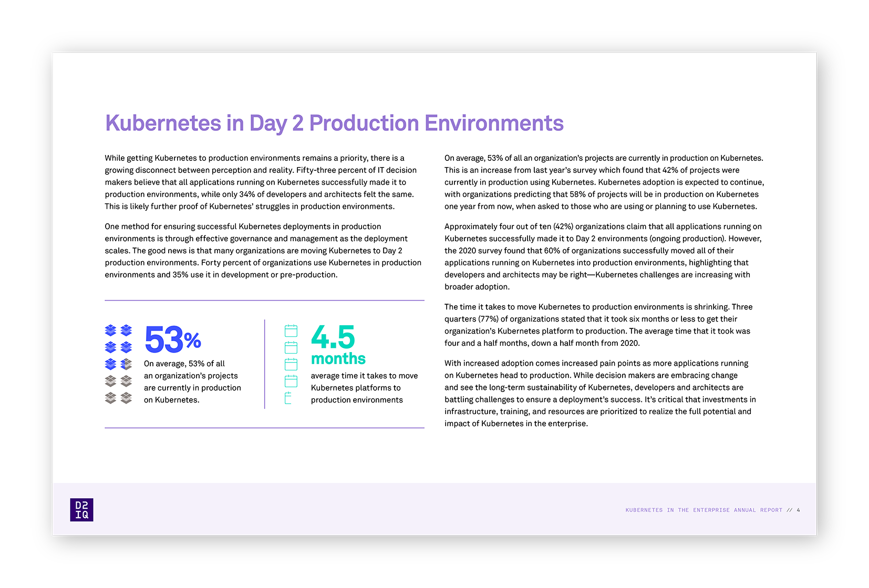This screenshot has height=588, width=869.
Task: Click the teal word months
Action: 338,358
